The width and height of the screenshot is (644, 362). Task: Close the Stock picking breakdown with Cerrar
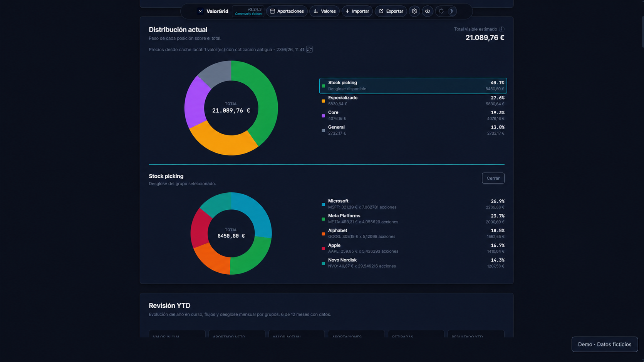pos(493,178)
